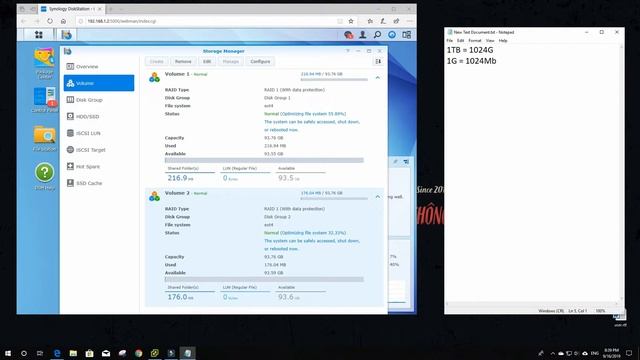Click the browser home icon
Screen dimensions: 640x360
(x=63, y=21)
